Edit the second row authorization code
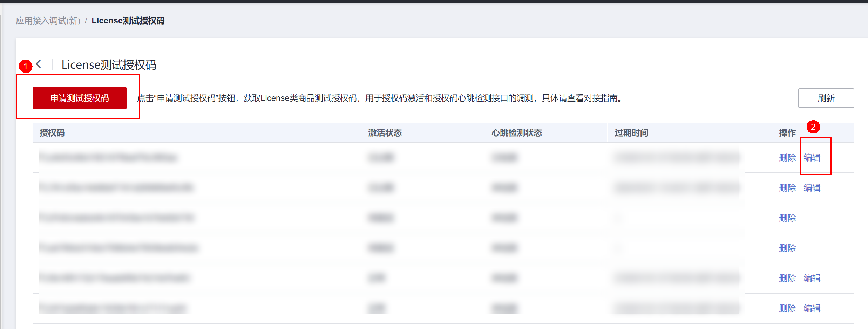 812,188
